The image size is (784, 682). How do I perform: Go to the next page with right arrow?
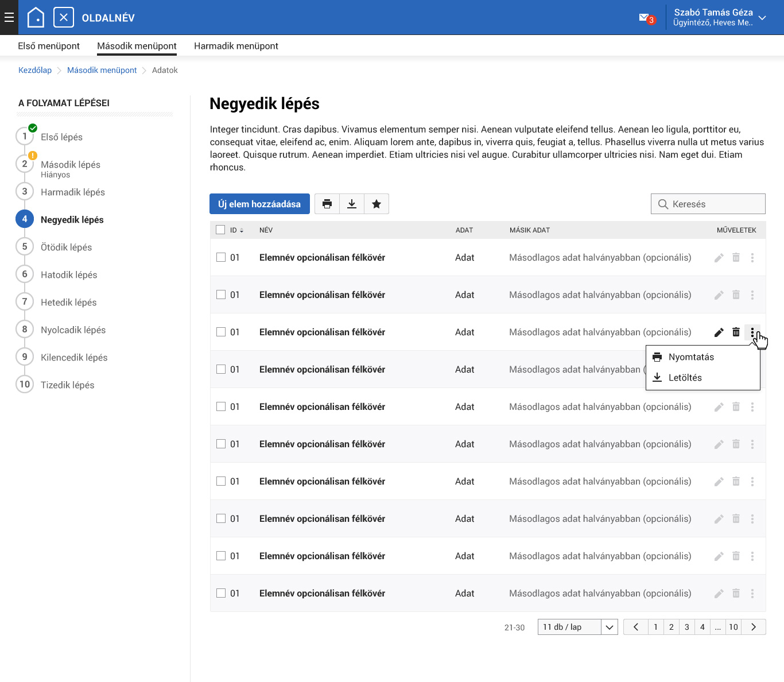tap(754, 627)
